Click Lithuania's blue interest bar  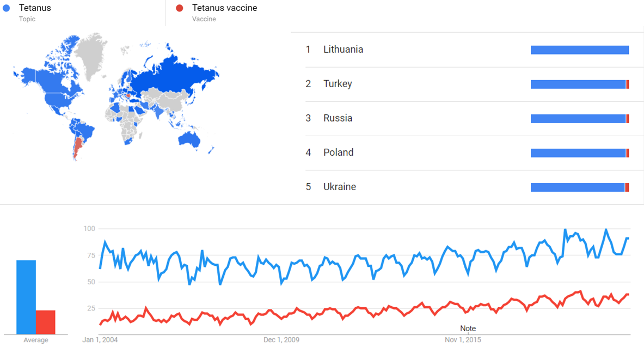pos(580,50)
